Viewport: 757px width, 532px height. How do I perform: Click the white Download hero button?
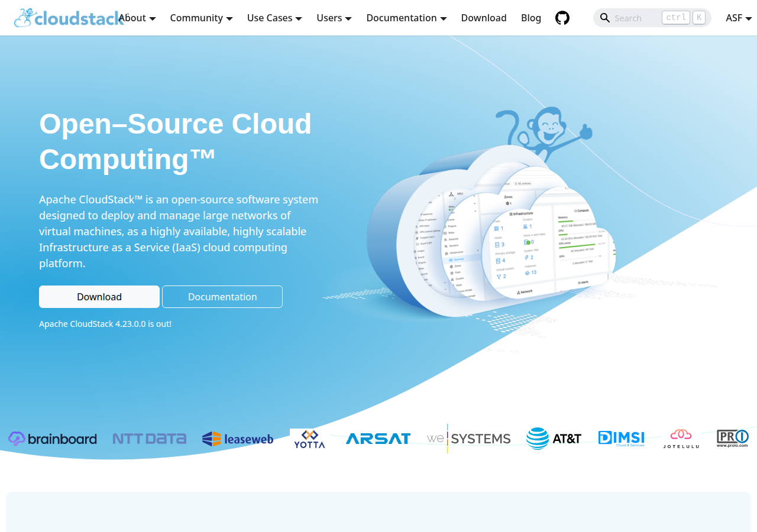pos(99,297)
